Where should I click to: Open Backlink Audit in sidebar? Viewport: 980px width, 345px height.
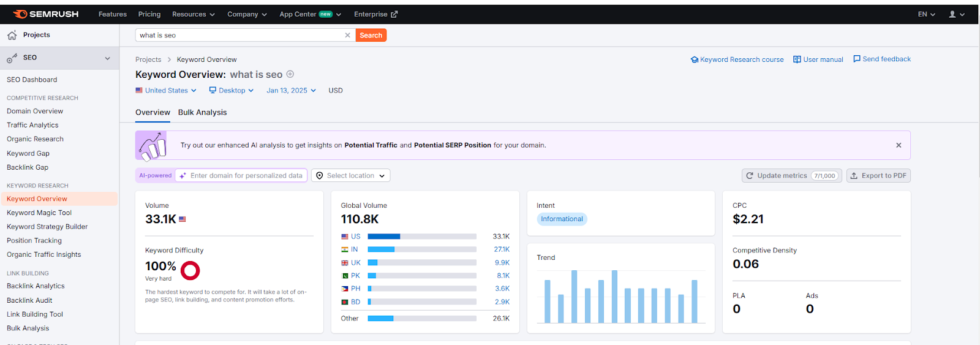[x=29, y=300]
